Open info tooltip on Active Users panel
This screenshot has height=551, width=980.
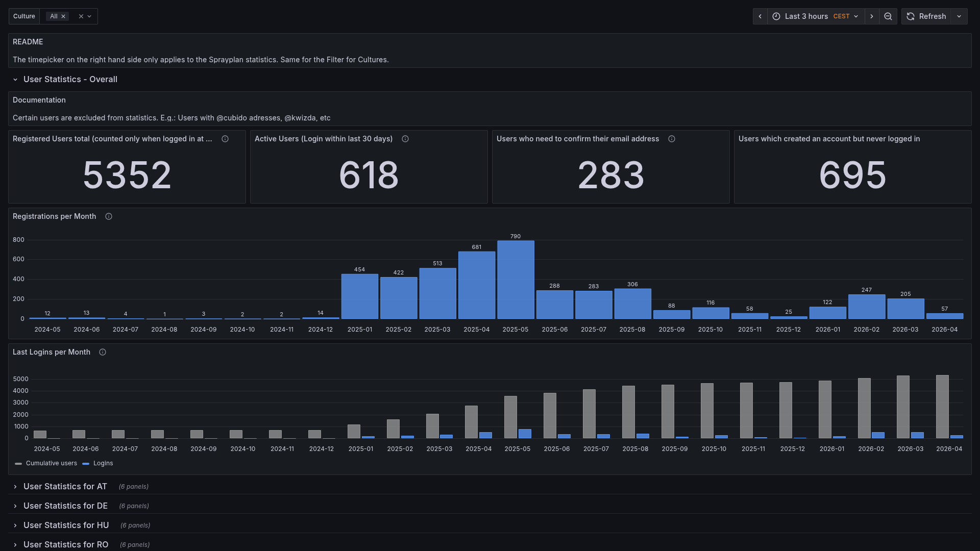[x=405, y=139]
